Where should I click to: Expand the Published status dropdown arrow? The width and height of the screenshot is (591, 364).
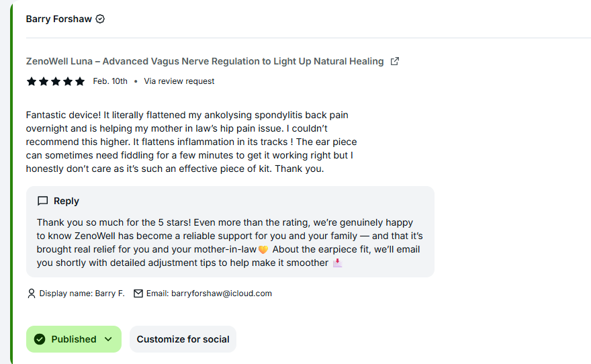click(x=108, y=339)
